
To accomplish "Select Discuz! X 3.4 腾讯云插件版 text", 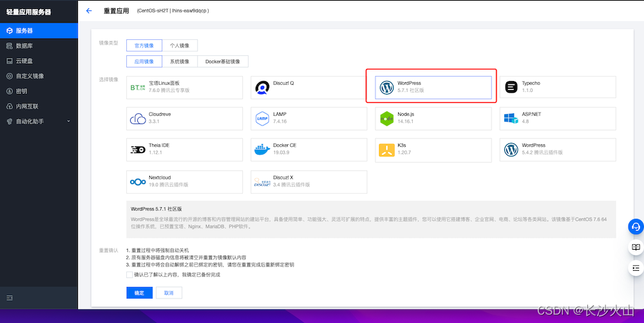I will (292, 181).
